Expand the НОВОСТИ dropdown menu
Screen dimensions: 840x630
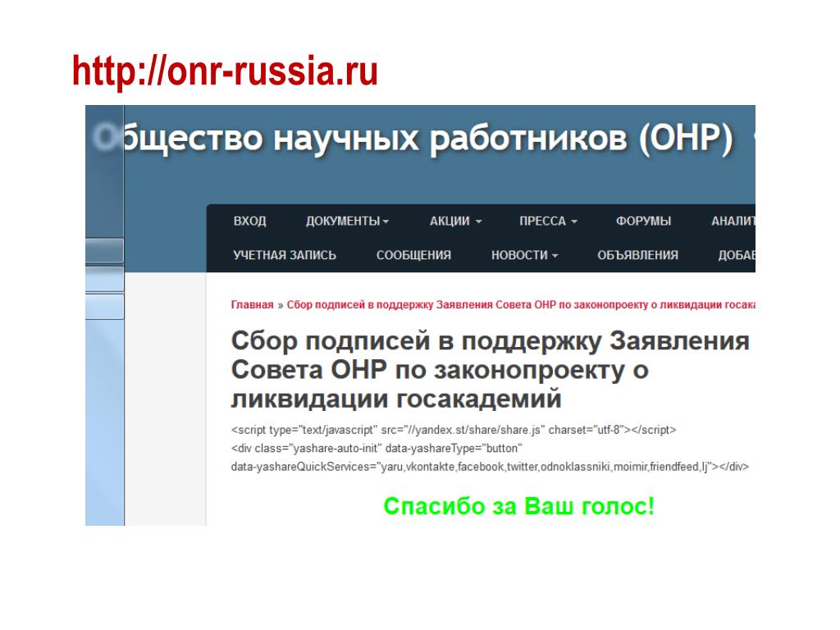pyautogui.click(x=524, y=255)
